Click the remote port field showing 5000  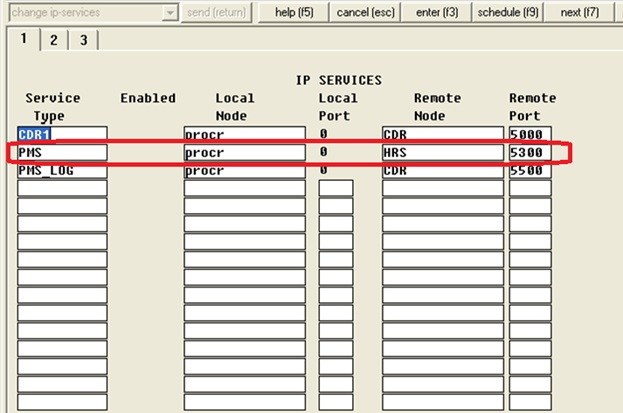pos(530,134)
